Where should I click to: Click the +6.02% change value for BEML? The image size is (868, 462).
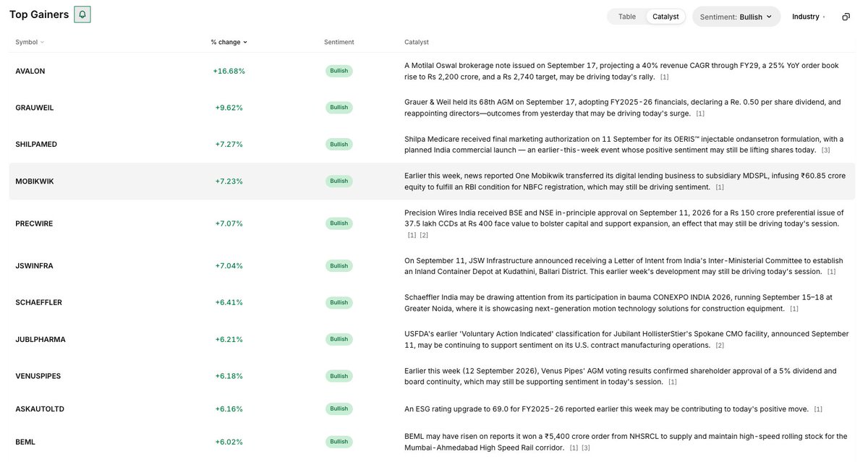pos(229,442)
